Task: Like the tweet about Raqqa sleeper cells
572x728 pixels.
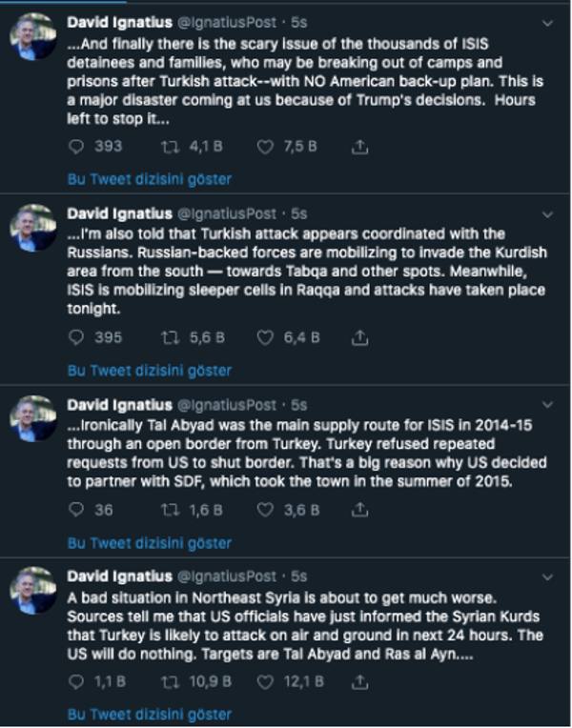Action: tap(265, 337)
